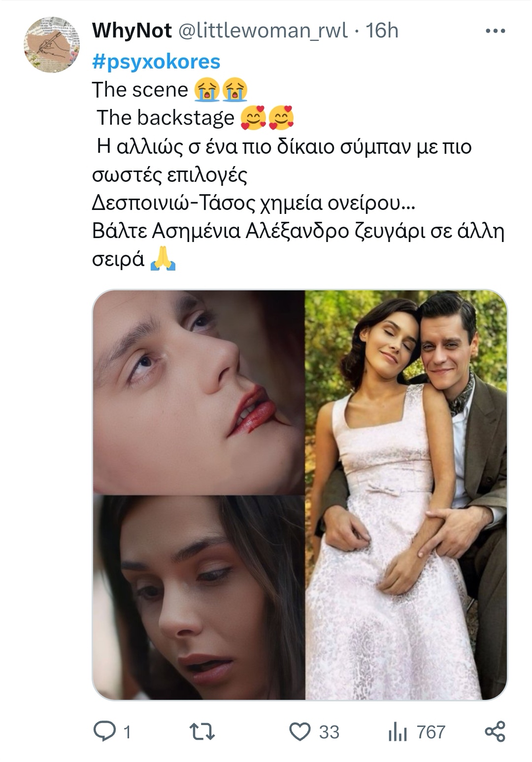The width and height of the screenshot is (532, 762).
Task: Open view analytics bar chart icon
Action: tap(398, 732)
